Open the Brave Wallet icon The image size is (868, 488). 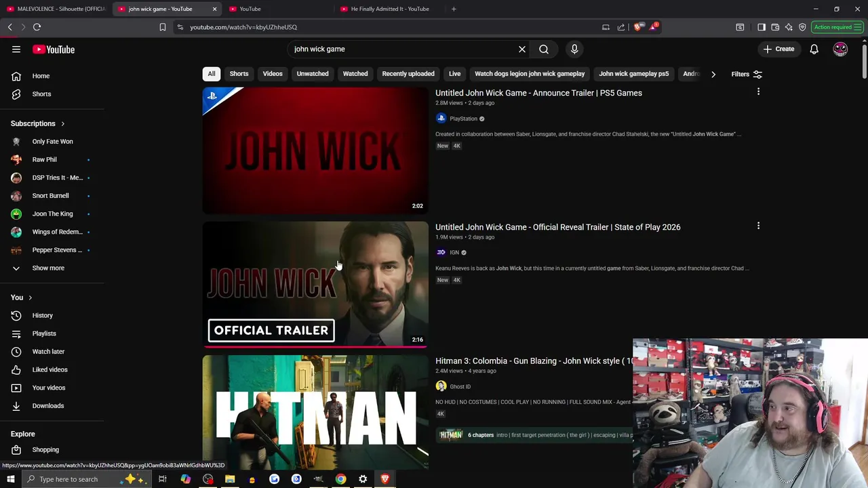pyautogui.click(x=775, y=27)
